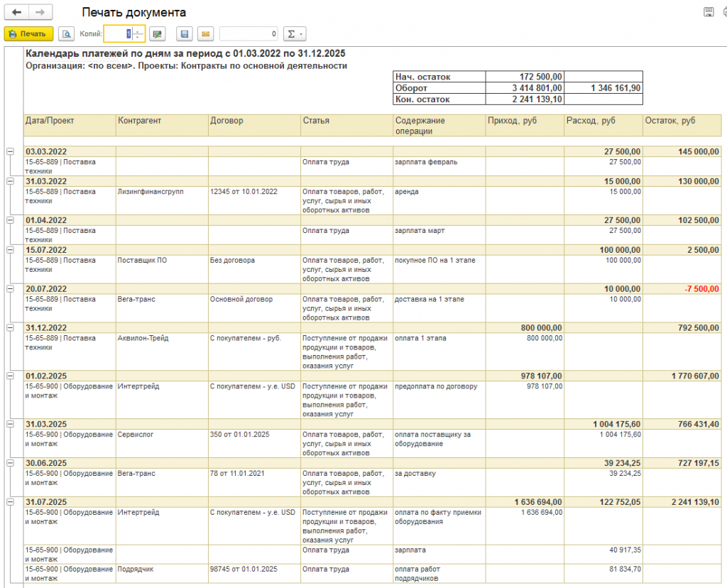
Task: Collapse the 20.07.2022 date group
Action: [10, 289]
